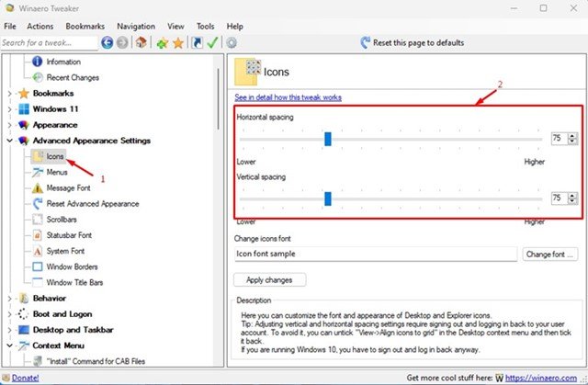The height and width of the screenshot is (385, 588).
Task: Click the tree panel vertical scrollbar
Action: click(x=219, y=99)
